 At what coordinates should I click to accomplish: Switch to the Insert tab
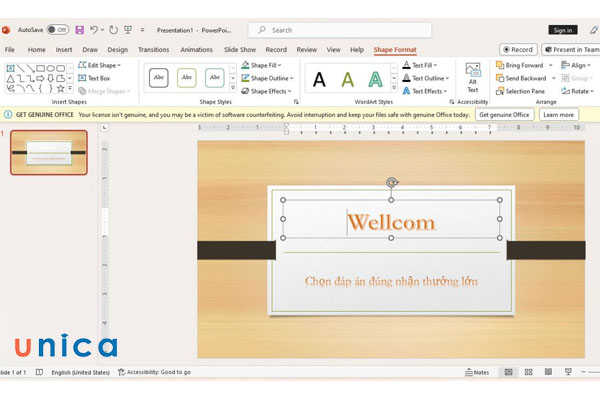click(x=64, y=49)
